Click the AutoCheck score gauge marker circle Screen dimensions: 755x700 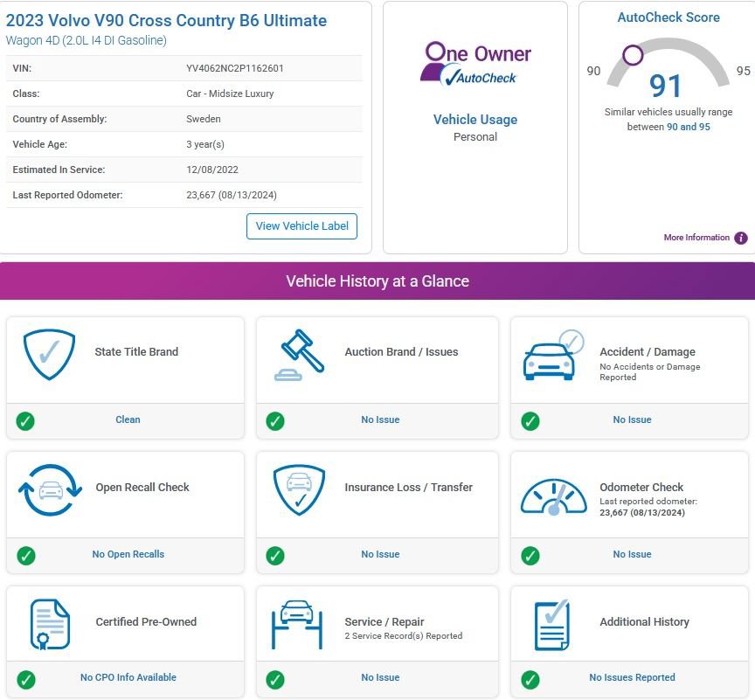tap(633, 55)
